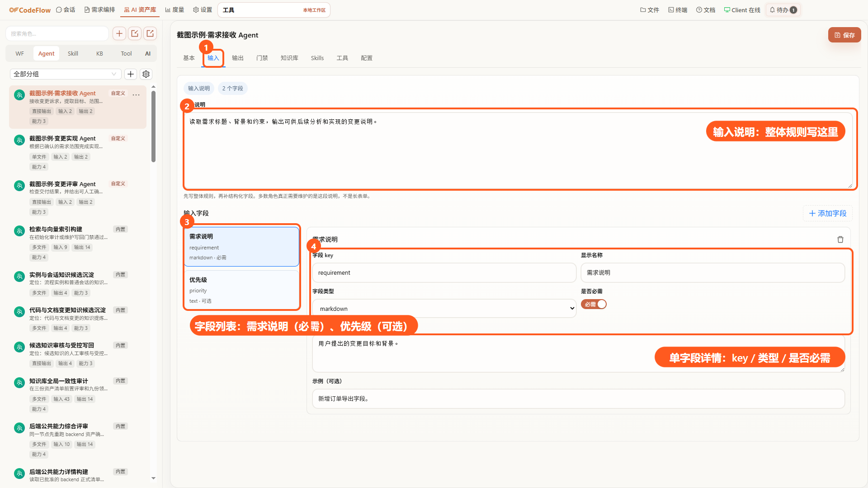Click avatar icon of 知识库全局一致性审计

tap(19, 383)
